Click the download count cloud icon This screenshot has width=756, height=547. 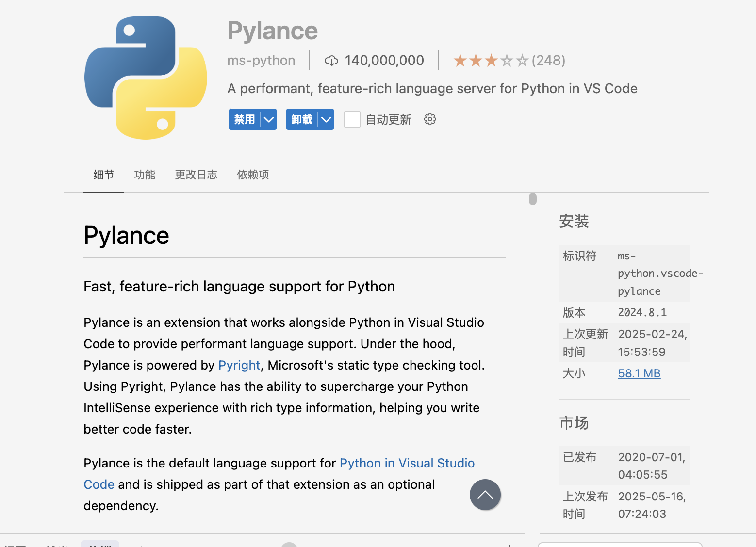331,61
